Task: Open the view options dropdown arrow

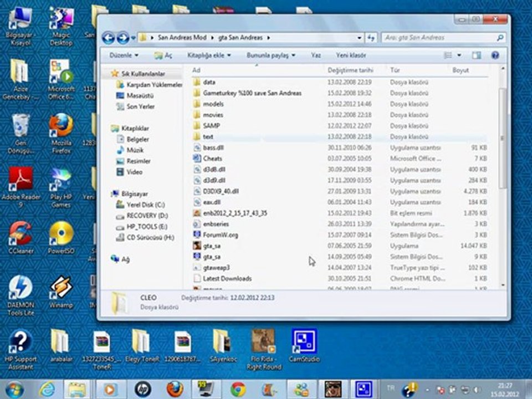Action: pyautogui.click(x=459, y=55)
